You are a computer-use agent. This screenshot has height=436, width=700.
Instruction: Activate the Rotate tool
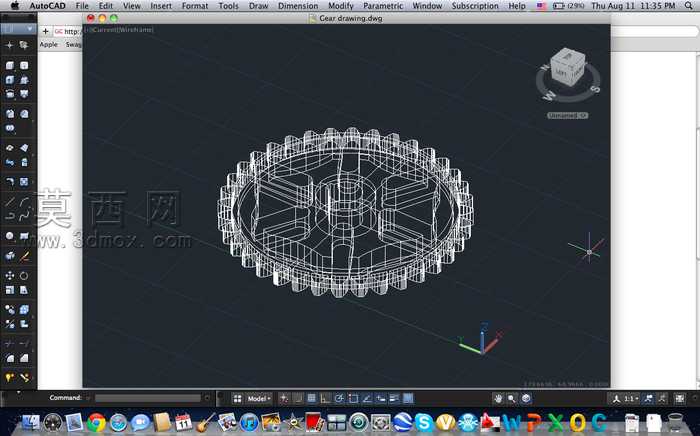(24, 276)
